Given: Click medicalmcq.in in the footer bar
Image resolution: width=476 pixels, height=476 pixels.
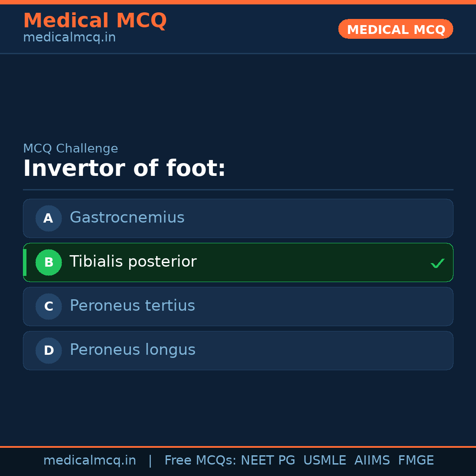Looking at the screenshot, I should (x=90, y=460).
